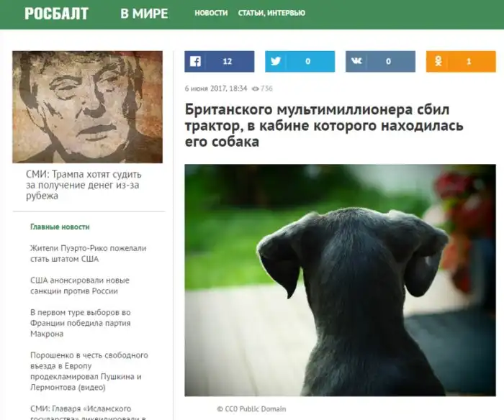The height and width of the screenshot is (420, 504).
Task: Click the black dog article photo
Action: tap(340, 280)
